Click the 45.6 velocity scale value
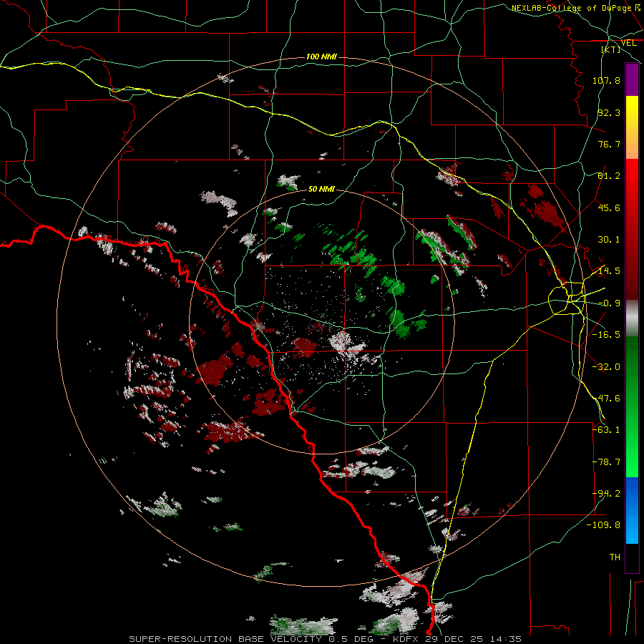644x644 pixels. [x=609, y=208]
